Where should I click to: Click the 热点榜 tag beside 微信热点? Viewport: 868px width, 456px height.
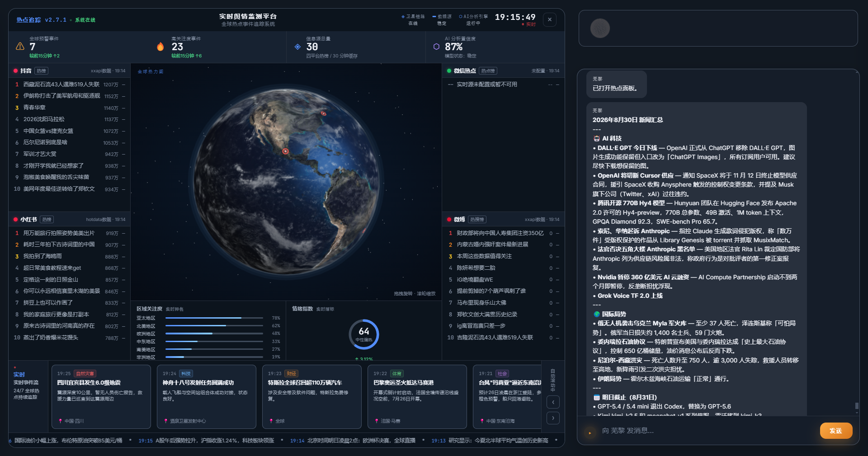coord(488,71)
